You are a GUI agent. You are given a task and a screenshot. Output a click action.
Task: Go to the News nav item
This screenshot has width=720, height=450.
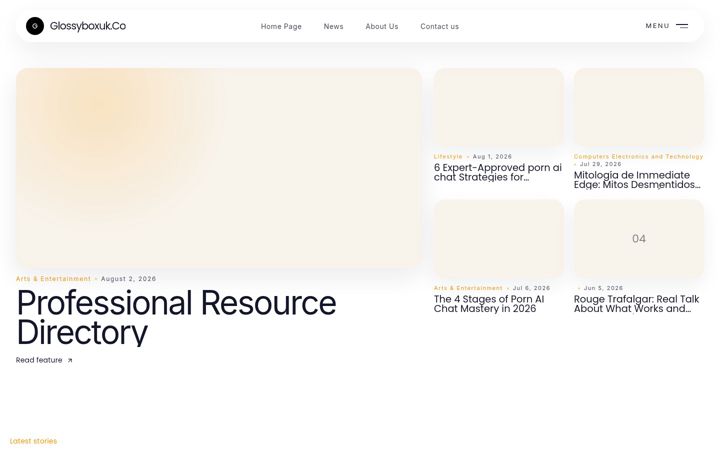(x=333, y=27)
